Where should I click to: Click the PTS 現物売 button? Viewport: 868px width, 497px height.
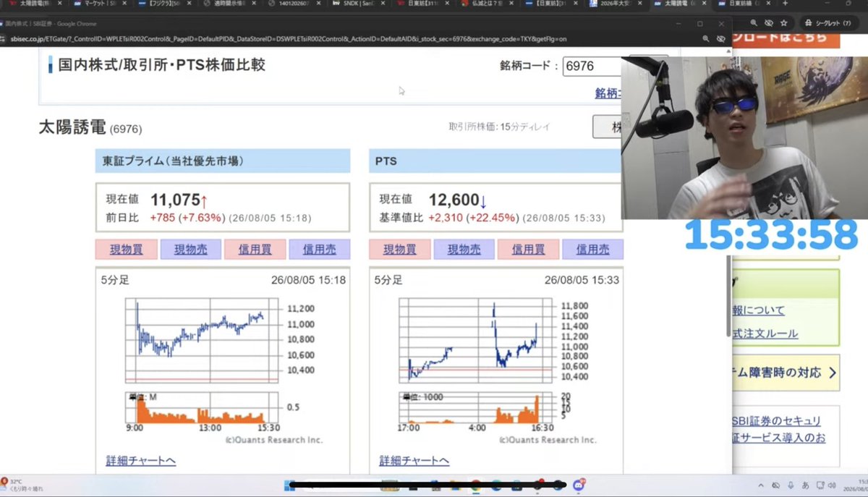point(464,250)
